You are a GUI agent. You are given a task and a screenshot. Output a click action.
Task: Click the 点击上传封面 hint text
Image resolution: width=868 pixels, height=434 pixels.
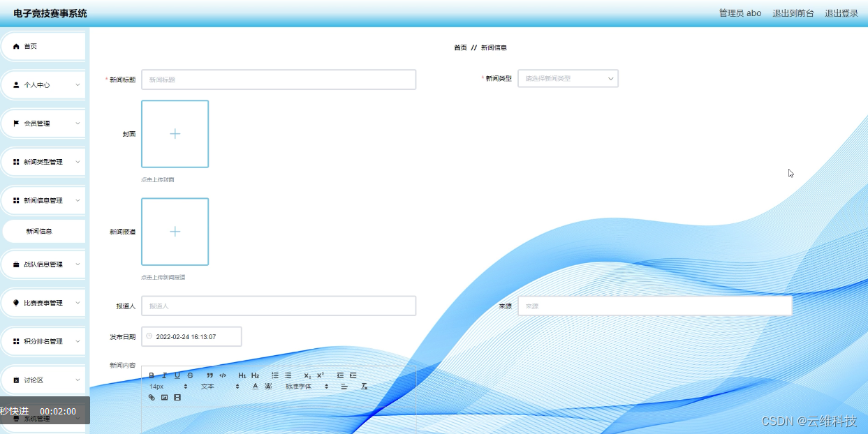click(x=158, y=179)
